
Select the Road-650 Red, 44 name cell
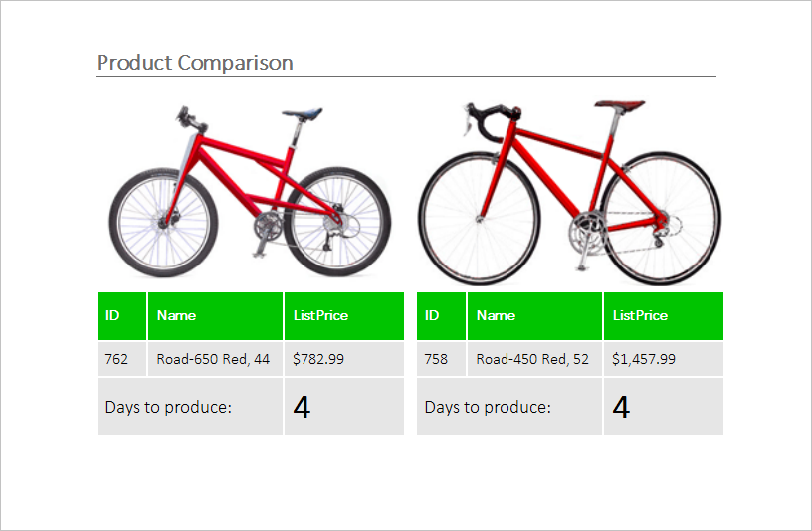[215, 359]
